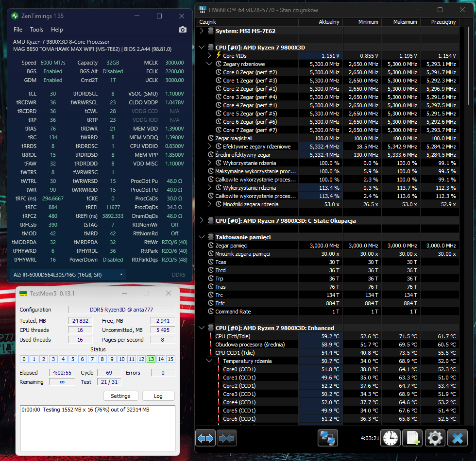The width and height of the screenshot is (476, 461).
Task: Click the thermometer icon beside CPU (Tctl/Tdie)
Action: 211,336
